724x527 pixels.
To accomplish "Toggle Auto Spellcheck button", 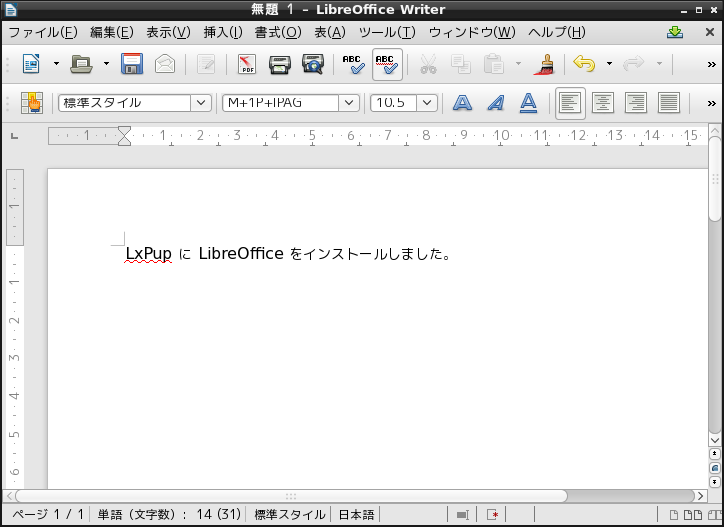I will pyautogui.click(x=387, y=64).
